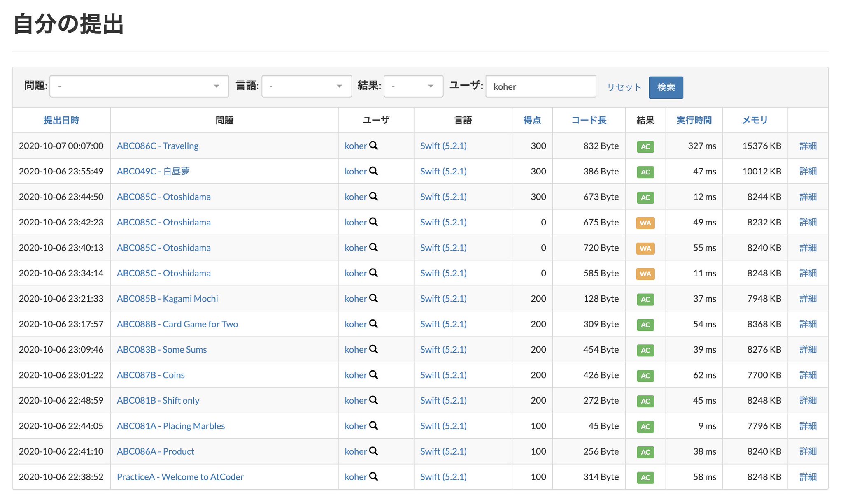Click Swift (5.2.1) in Shift only row
Screen dimensions: 843x504
click(x=443, y=400)
